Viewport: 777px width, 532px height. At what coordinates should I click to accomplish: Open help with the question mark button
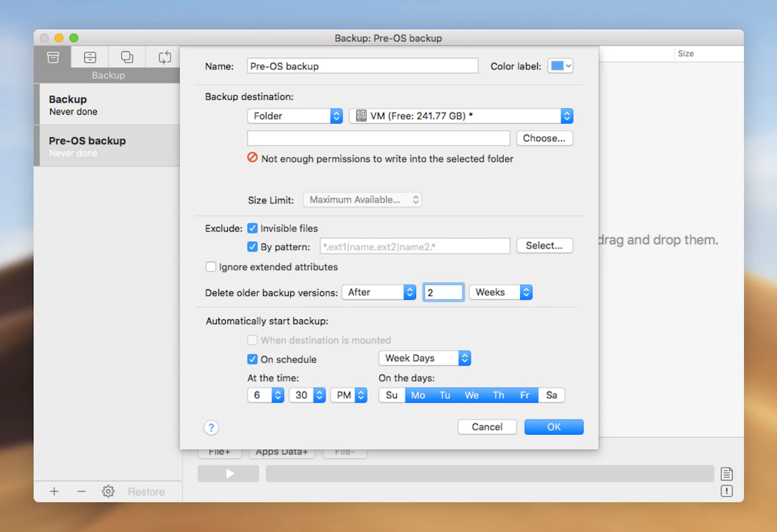tap(211, 427)
